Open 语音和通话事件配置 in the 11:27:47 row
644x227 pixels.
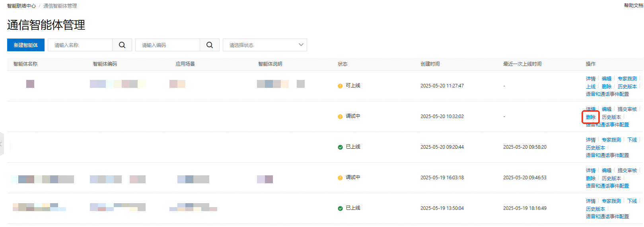(607, 94)
